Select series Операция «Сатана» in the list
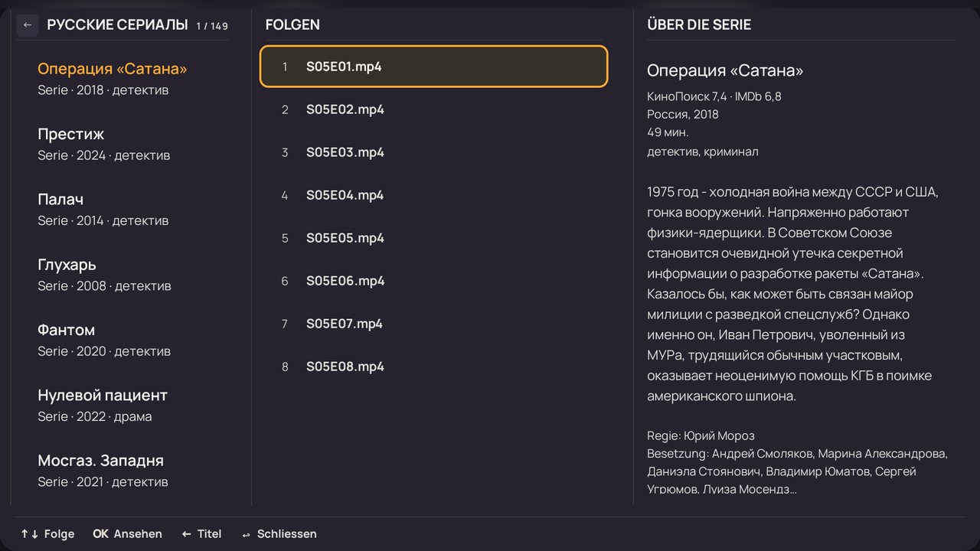This screenshot has width=980, height=551. pos(131,79)
